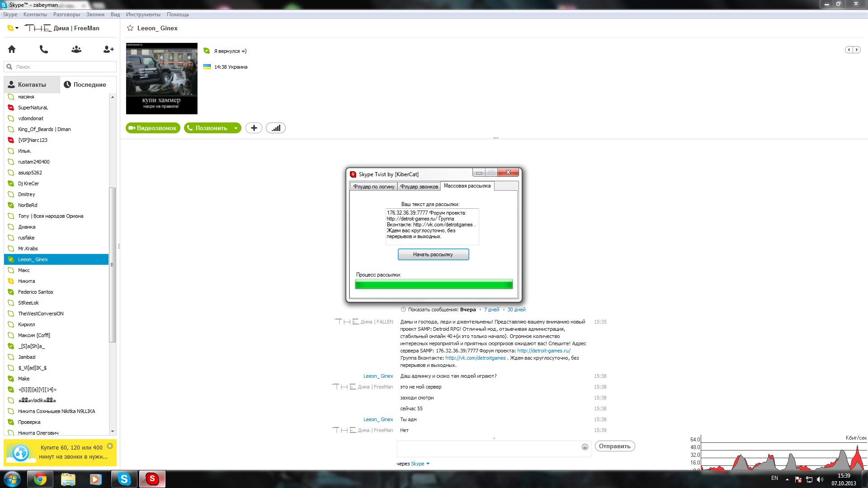
Task: Switch to Контакты tab
Action: pos(32,84)
